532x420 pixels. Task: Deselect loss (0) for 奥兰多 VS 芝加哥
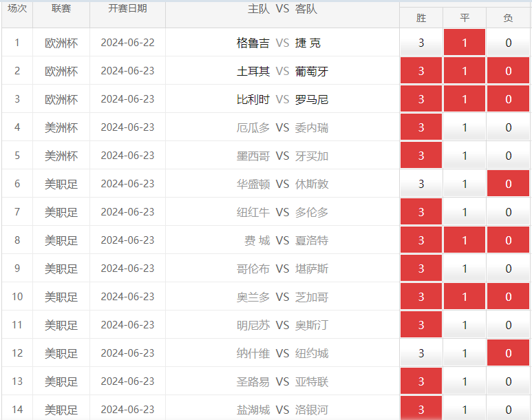(508, 296)
